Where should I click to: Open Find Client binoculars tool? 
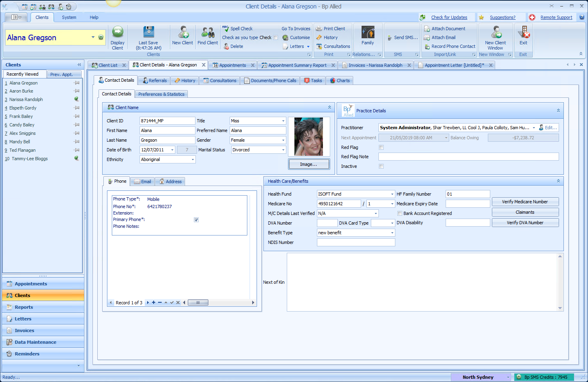pos(208,35)
